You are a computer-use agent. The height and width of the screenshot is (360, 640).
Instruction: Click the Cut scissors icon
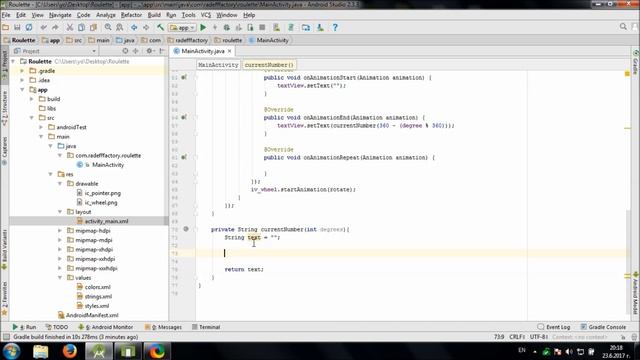pyautogui.click(x=70, y=27)
